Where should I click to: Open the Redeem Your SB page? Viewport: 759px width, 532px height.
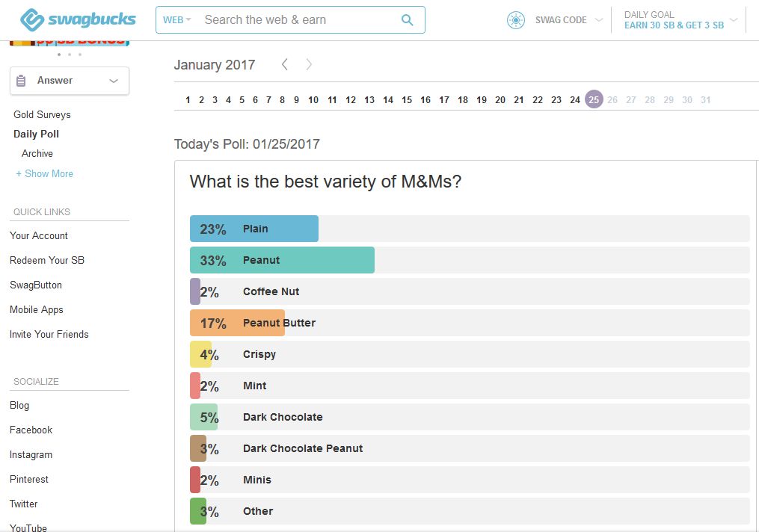pyautogui.click(x=47, y=260)
